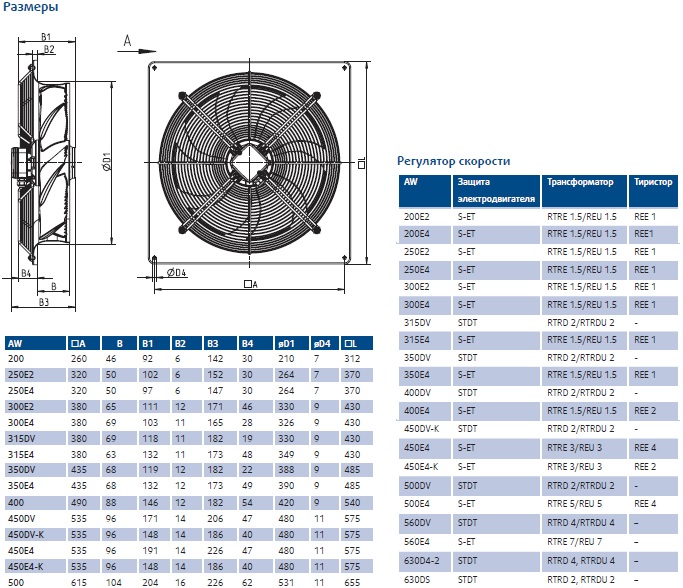Click the øD1 column header
Viewport: 683px width, 588px height.
point(291,343)
